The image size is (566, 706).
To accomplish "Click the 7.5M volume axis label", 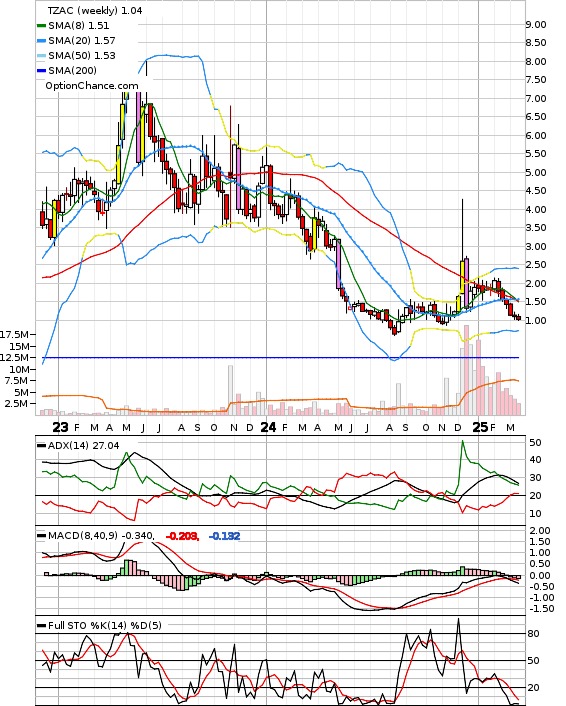I will point(17,381).
